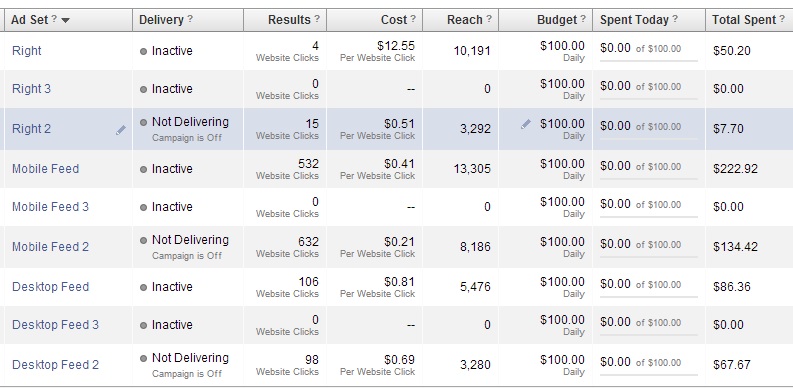Click help question mark next to Reach header

489,19
